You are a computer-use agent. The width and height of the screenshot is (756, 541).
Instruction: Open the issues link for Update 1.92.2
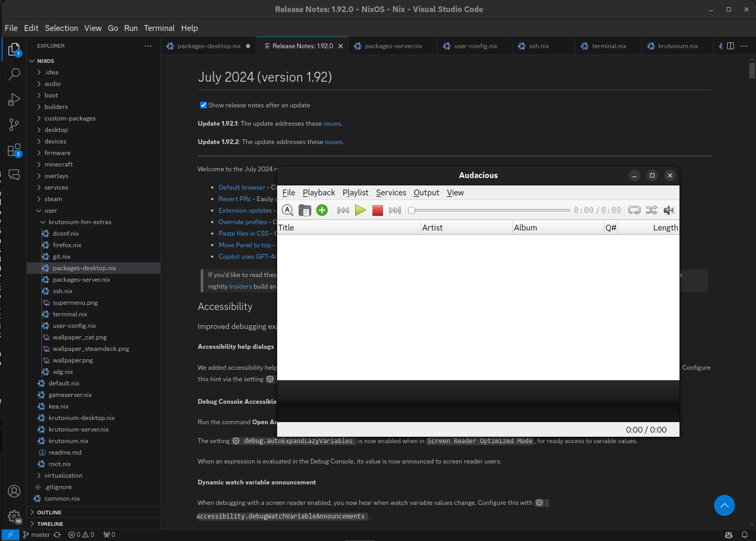(334, 142)
